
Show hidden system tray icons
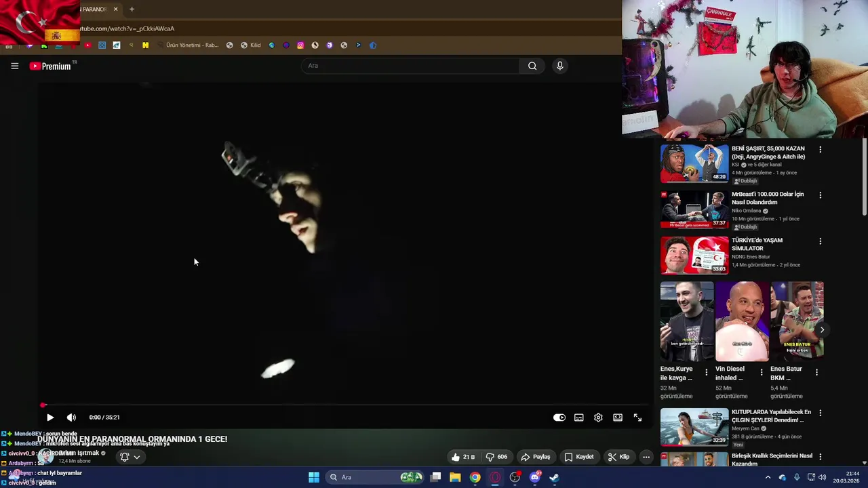tap(768, 477)
